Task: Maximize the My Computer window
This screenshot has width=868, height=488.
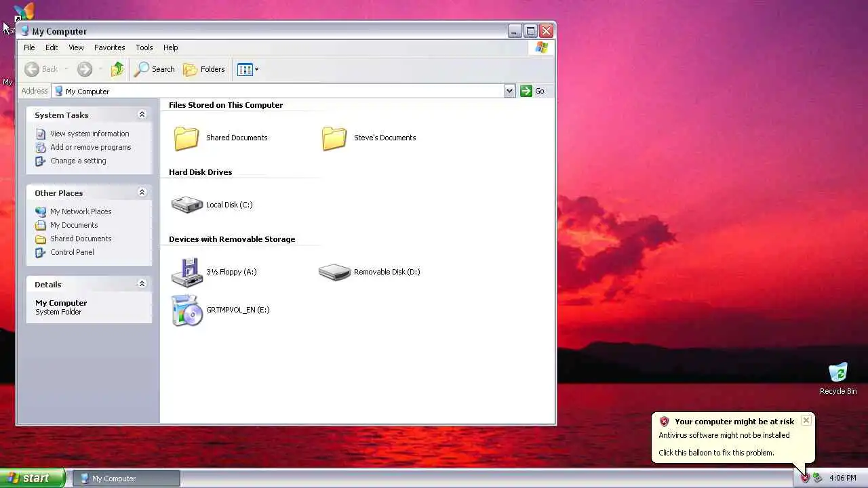Action: [x=530, y=30]
